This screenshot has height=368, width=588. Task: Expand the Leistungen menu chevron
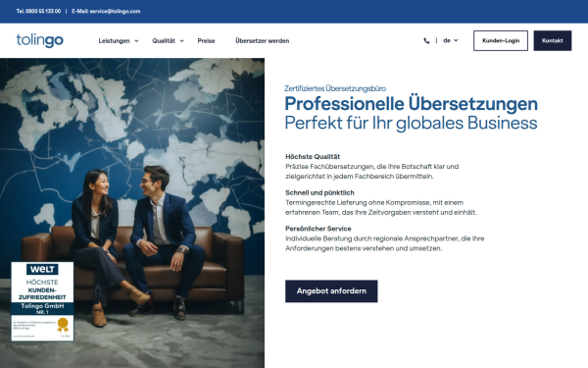point(136,41)
